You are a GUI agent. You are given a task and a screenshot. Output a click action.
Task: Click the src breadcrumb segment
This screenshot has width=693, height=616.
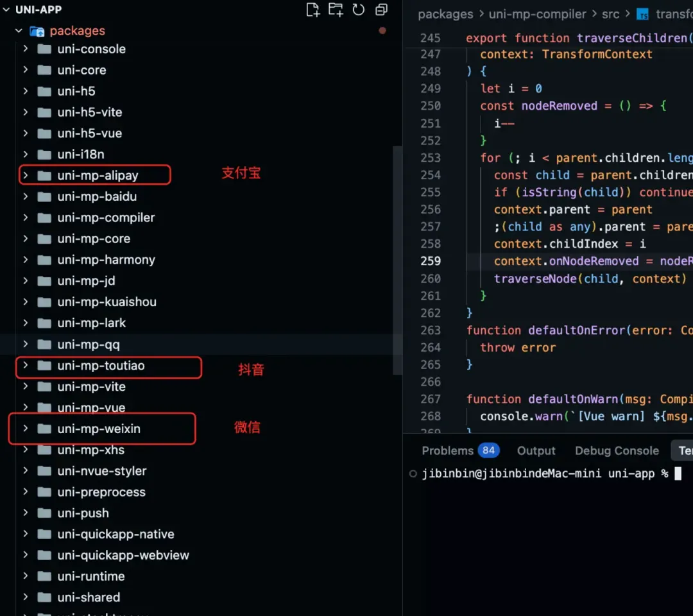(610, 14)
